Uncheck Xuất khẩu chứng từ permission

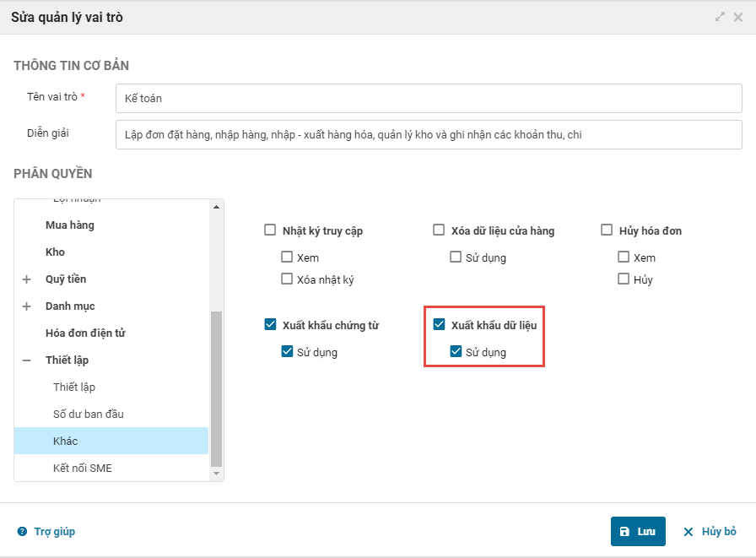tap(270, 325)
